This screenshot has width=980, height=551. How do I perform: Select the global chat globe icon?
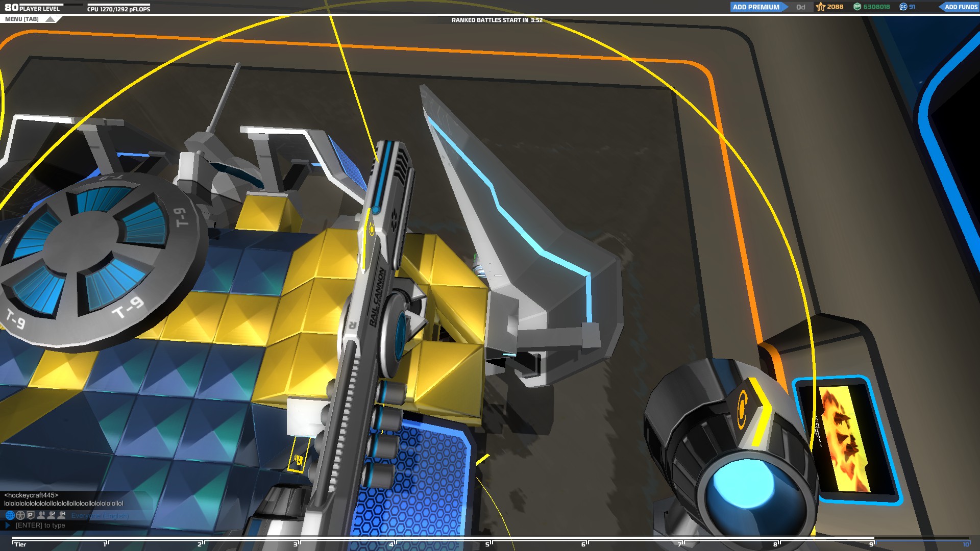click(x=10, y=515)
